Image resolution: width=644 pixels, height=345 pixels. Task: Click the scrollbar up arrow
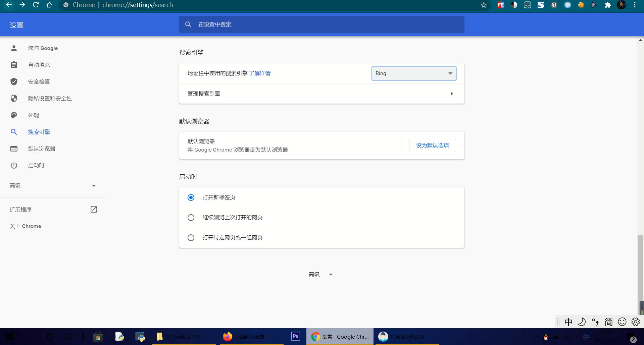click(641, 40)
